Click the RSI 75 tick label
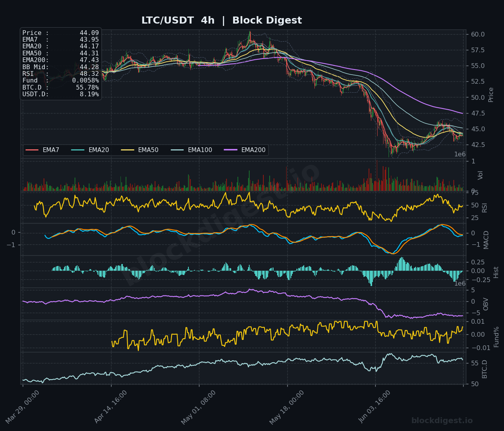The width and height of the screenshot is (504, 431). (475, 193)
